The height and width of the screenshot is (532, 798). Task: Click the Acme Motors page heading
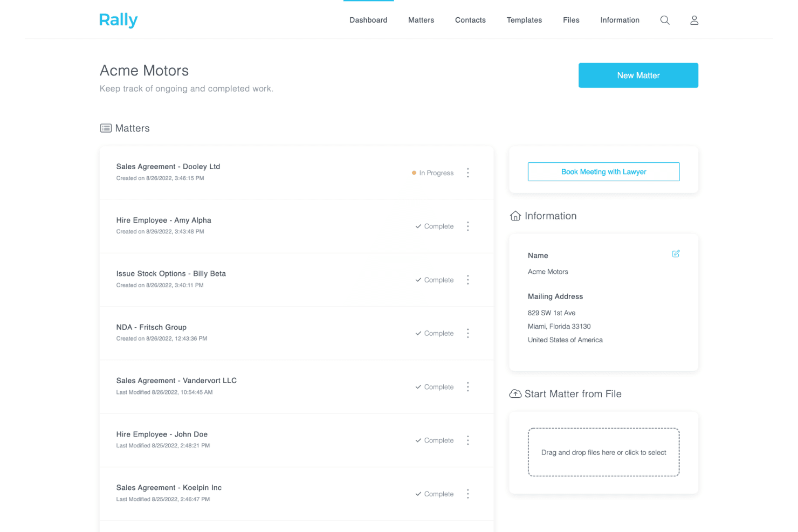144,71
